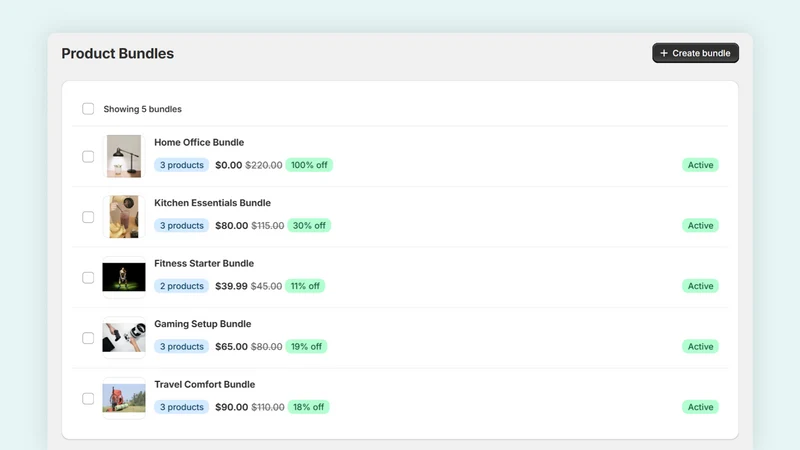Click the 11% off discount badge
Image resolution: width=800 pixels, height=450 pixels.
[x=305, y=286]
